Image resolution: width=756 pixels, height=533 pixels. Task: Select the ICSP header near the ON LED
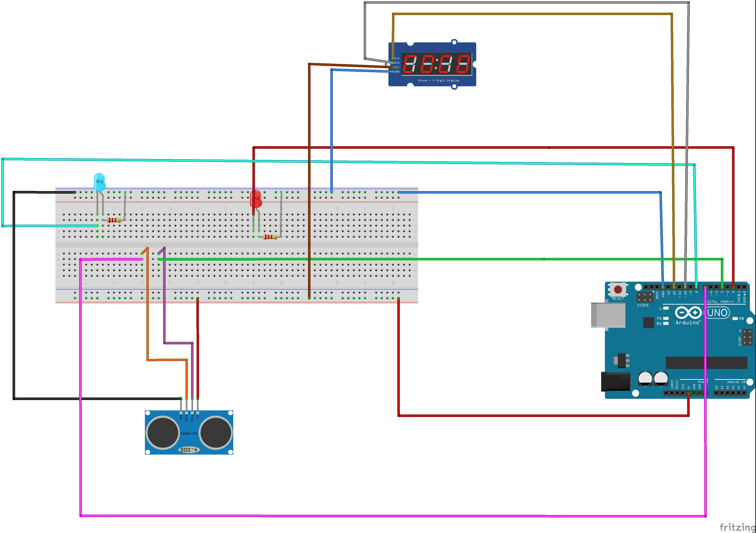tap(748, 337)
